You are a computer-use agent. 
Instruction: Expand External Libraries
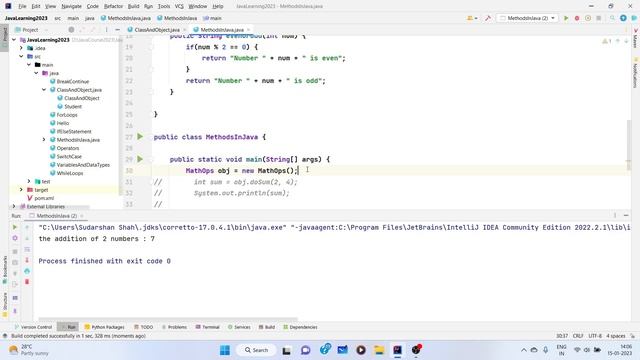click(14, 207)
